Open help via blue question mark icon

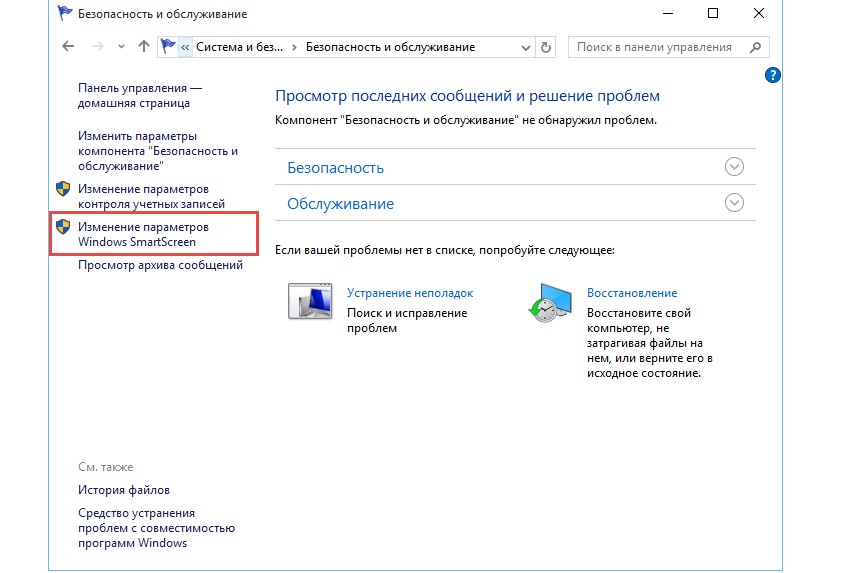772,75
